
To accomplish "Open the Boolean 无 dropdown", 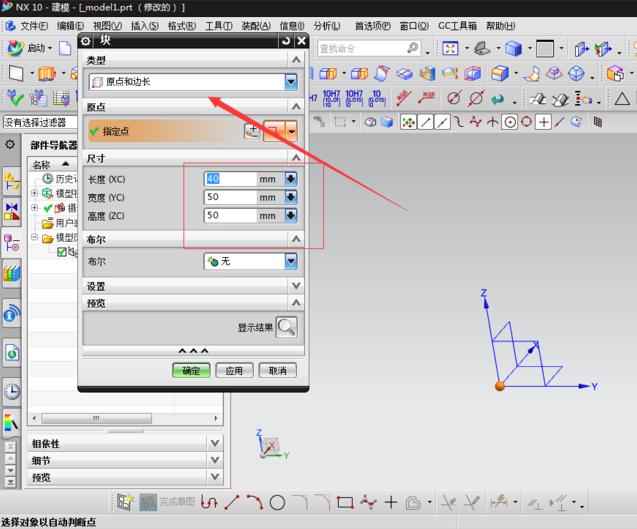I will pos(250,261).
